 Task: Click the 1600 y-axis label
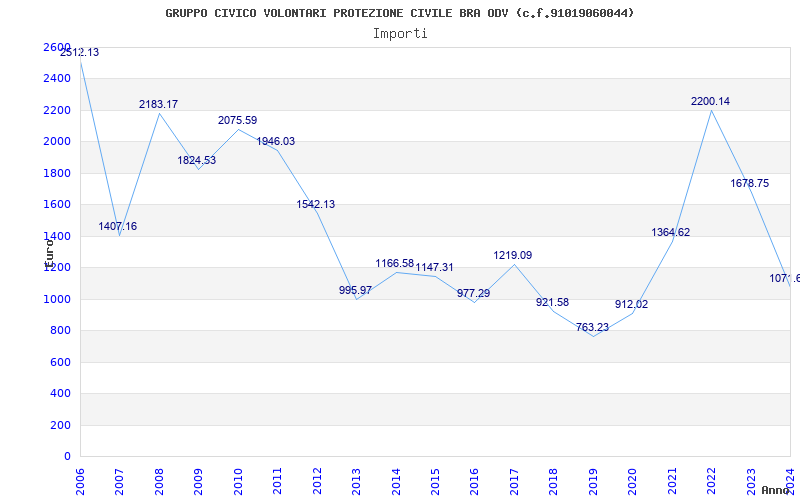[57, 205]
